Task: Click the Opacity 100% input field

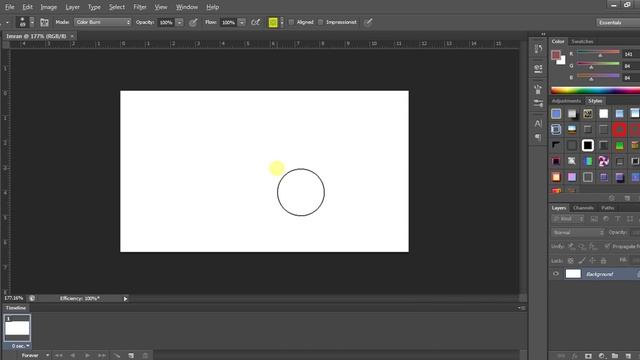Action: [x=166, y=22]
